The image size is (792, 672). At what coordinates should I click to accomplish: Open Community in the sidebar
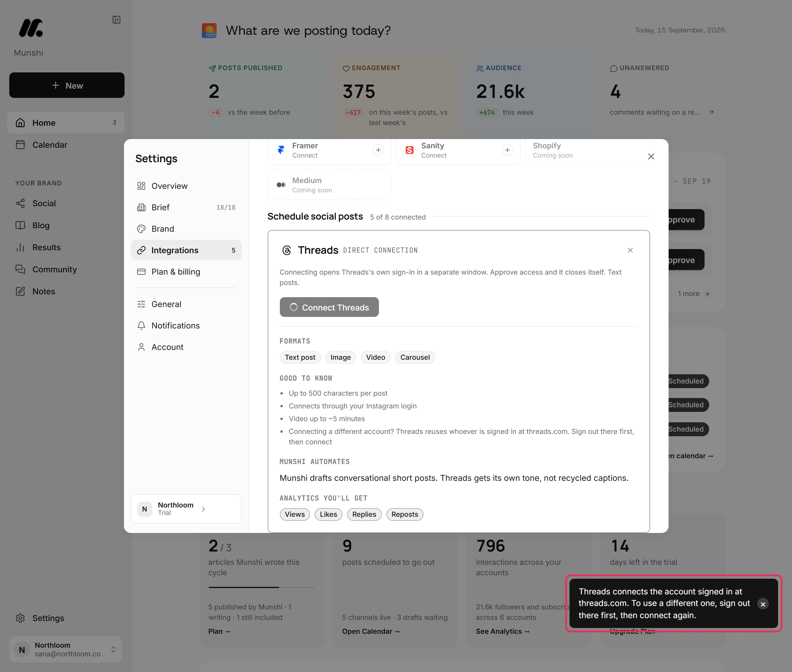coord(65,269)
